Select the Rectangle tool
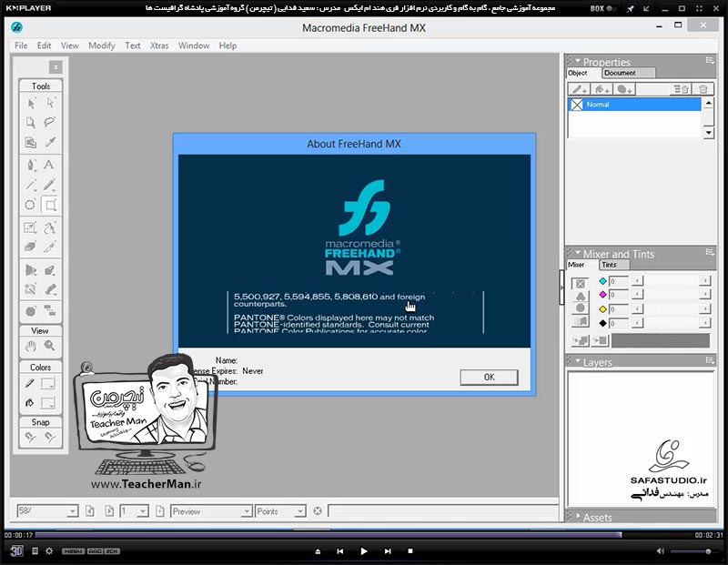The width and height of the screenshot is (728, 565). (x=50, y=205)
